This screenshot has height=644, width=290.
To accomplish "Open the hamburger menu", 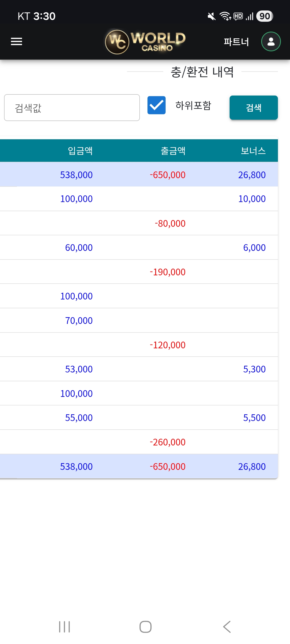I will coord(16,42).
